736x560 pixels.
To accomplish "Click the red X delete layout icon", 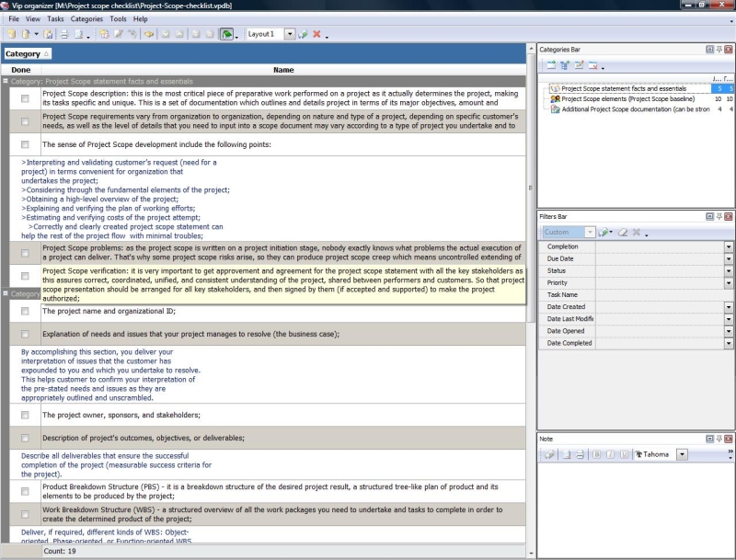I will [316, 34].
